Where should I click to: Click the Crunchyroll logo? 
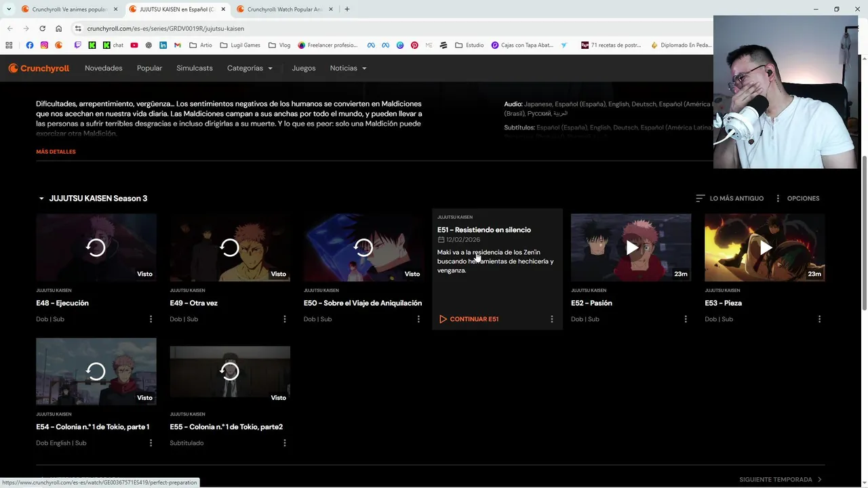coord(39,68)
